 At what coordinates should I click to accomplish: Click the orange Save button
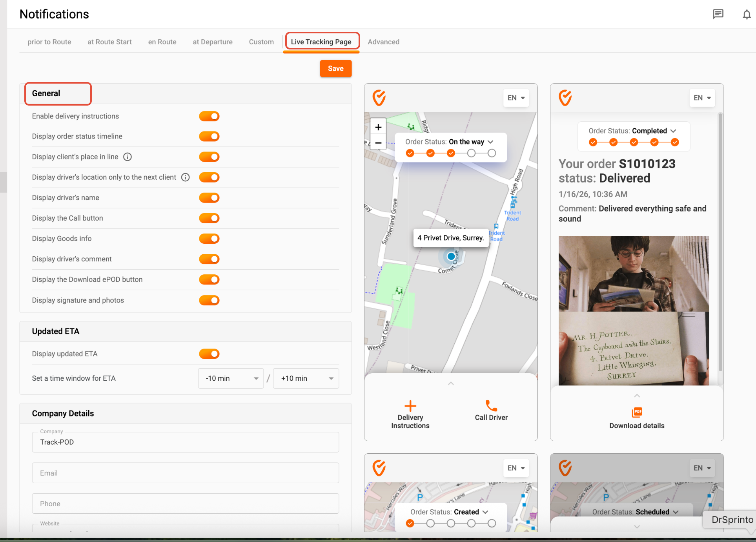tap(335, 69)
